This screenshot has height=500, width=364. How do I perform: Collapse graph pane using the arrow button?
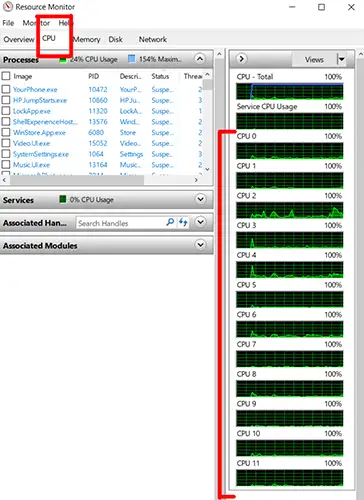pos(241,59)
